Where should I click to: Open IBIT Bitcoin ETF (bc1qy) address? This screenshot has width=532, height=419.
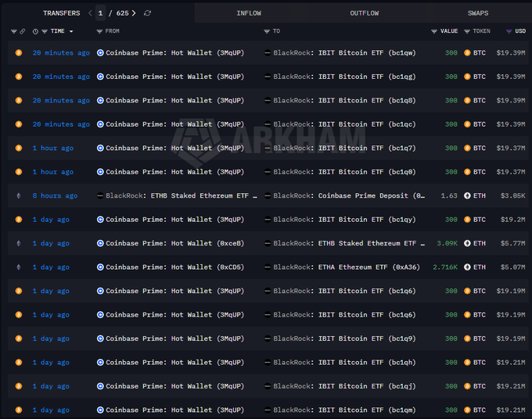point(367,220)
